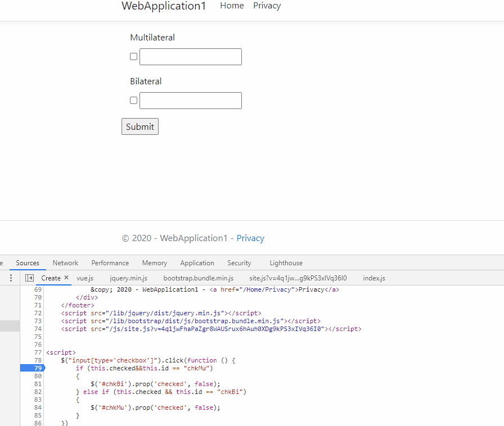This screenshot has width=504, height=426.
Task: Open the index.js file tab
Action: click(374, 278)
